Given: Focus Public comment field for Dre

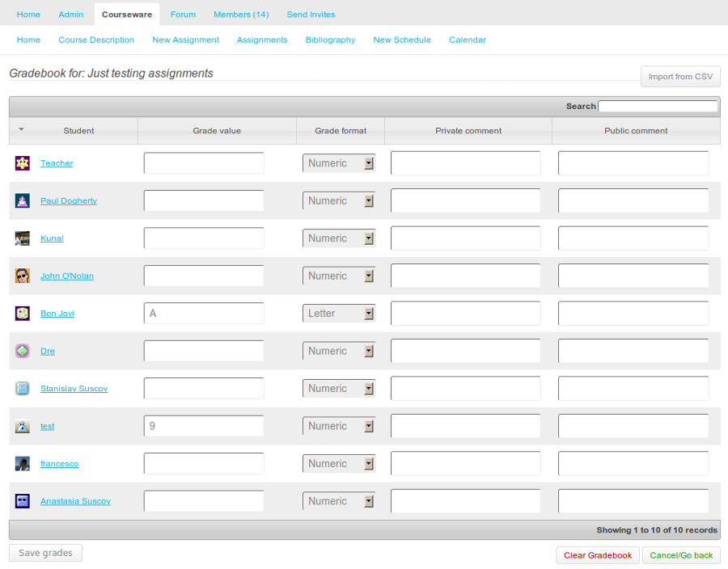Looking at the screenshot, I should click(633, 351).
